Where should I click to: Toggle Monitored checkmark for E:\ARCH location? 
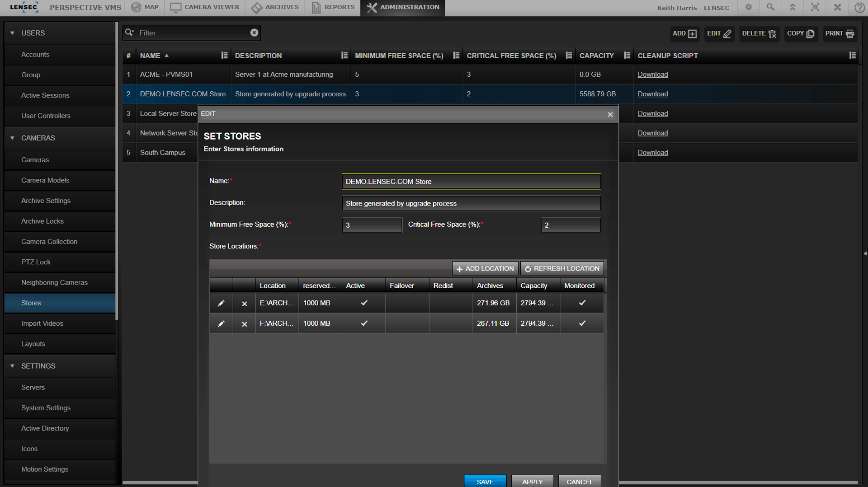582,303
